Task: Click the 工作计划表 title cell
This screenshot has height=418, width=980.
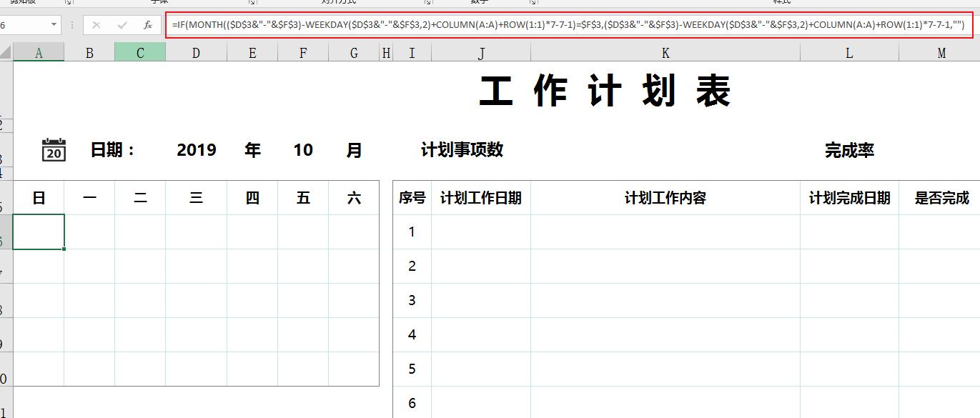Action: pyautogui.click(x=608, y=90)
